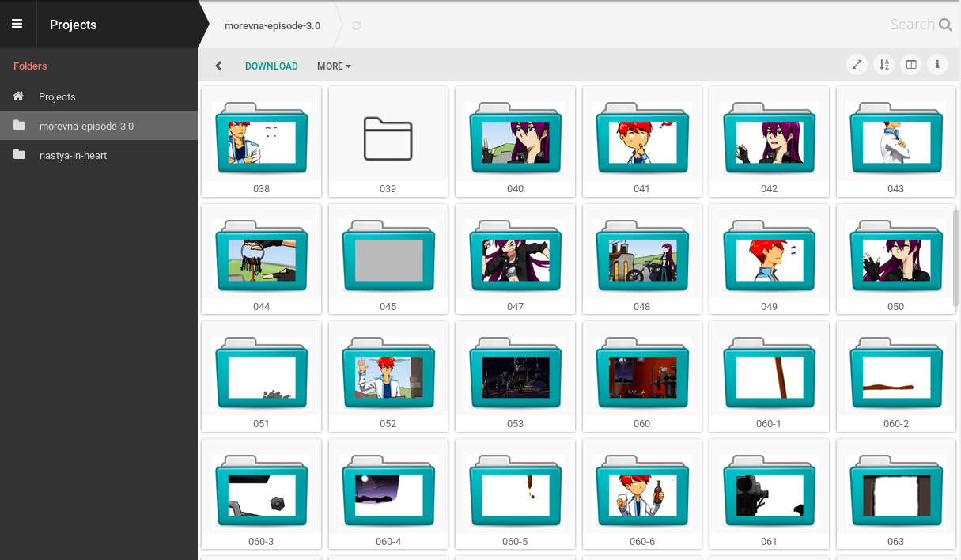
Task: Click the Projects header title
Action: coord(73,25)
